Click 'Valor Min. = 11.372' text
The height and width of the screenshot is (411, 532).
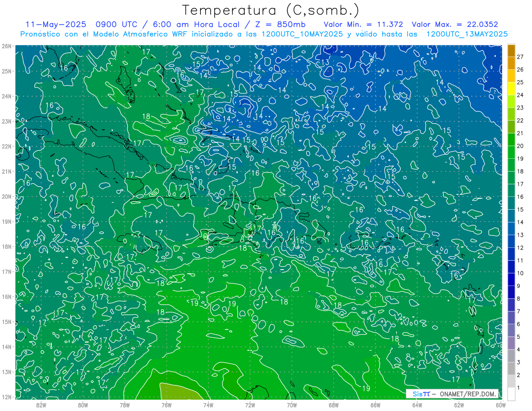click(363, 25)
